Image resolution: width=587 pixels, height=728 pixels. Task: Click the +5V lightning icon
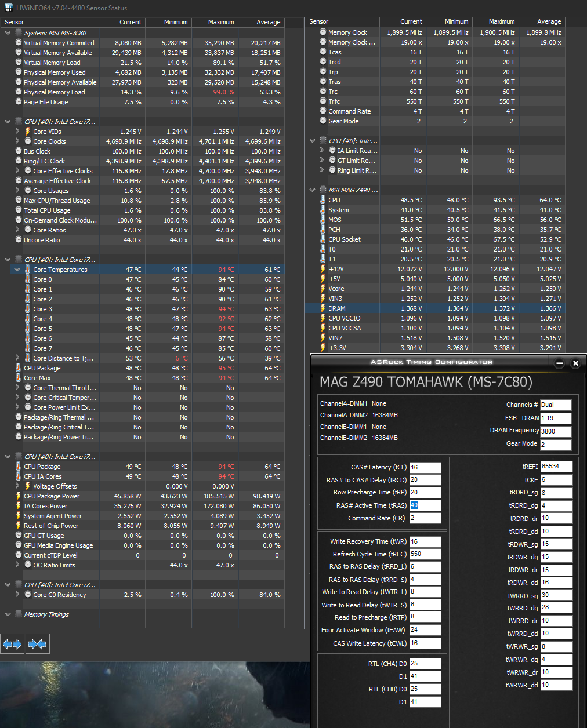click(x=323, y=279)
